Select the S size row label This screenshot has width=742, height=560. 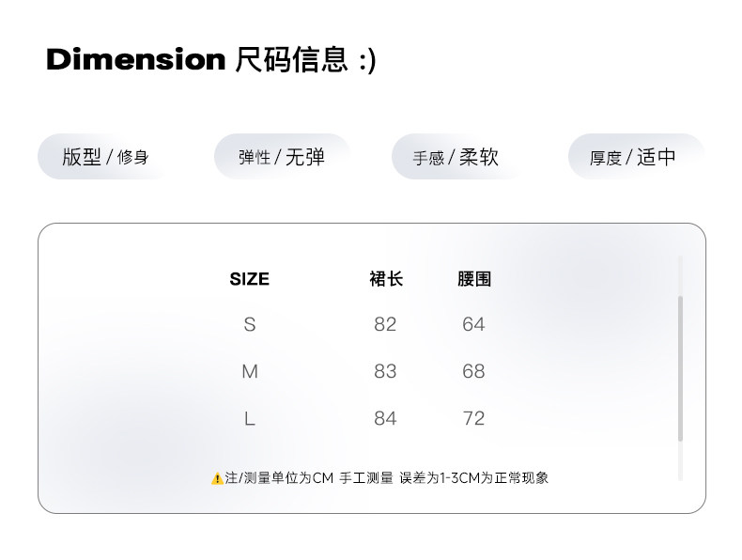pos(249,324)
